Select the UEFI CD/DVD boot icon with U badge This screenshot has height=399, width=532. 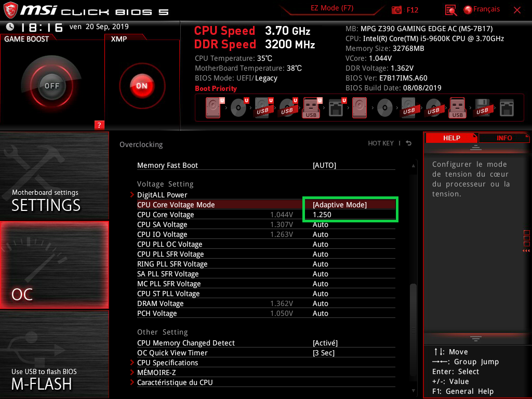239,108
